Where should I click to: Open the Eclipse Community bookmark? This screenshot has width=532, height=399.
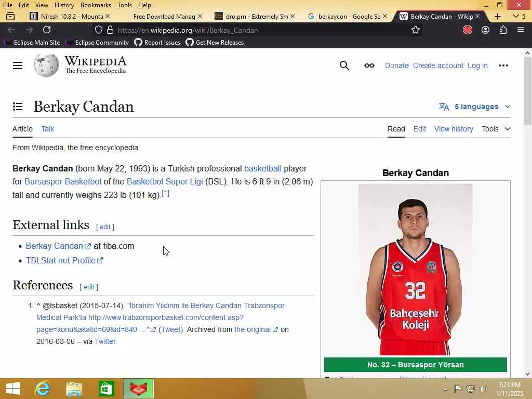[97, 43]
